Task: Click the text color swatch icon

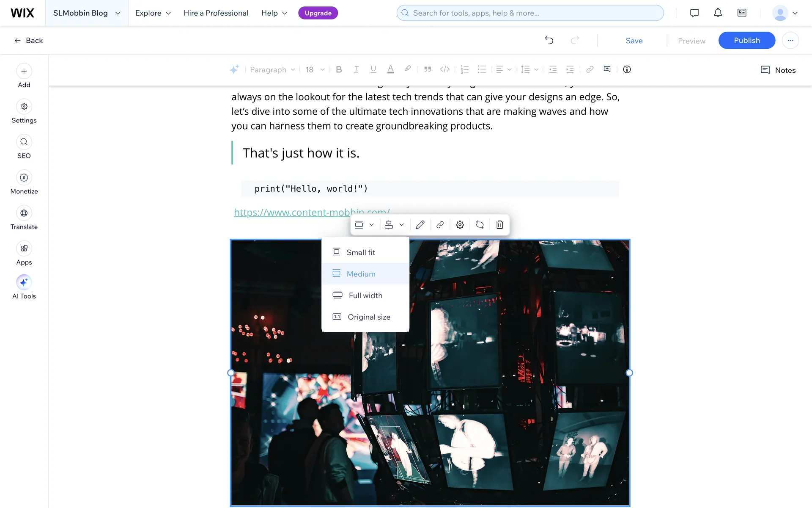Action: point(390,69)
